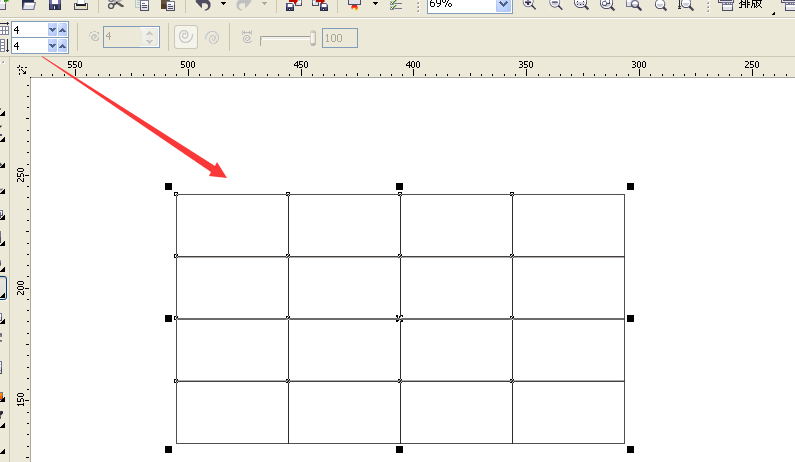795x462 pixels.
Task: Click the Cut scissors icon
Action: point(116,5)
